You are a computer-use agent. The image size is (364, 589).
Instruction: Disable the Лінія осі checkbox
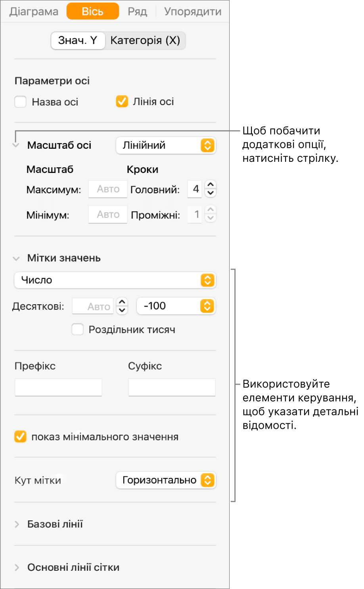pos(122,102)
